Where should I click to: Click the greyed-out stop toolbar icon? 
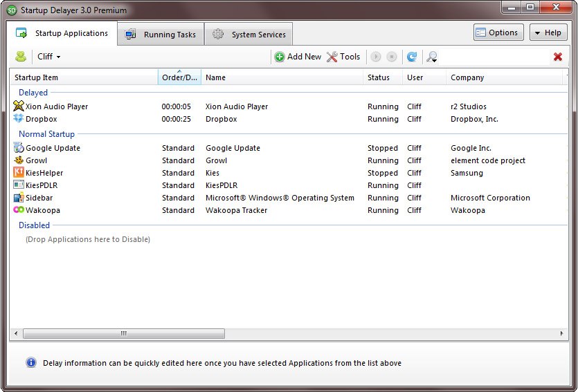pyautogui.click(x=392, y=57)
